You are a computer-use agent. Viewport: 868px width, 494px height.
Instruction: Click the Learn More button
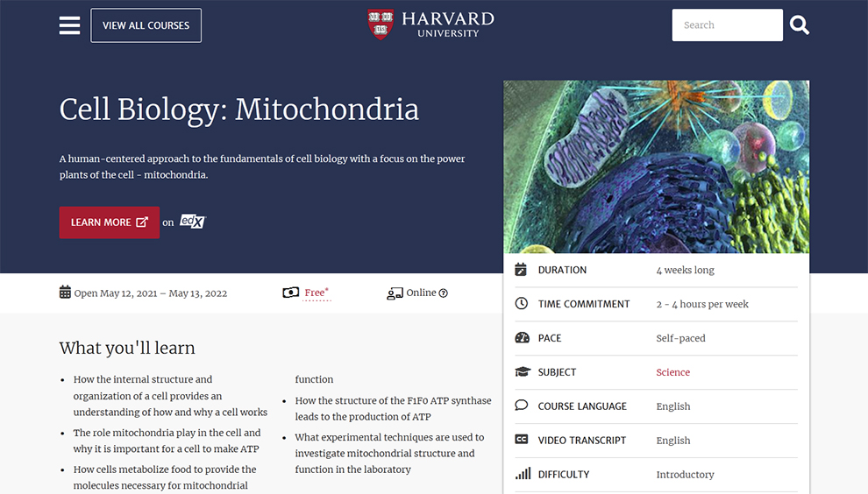[x=110, y=222]
